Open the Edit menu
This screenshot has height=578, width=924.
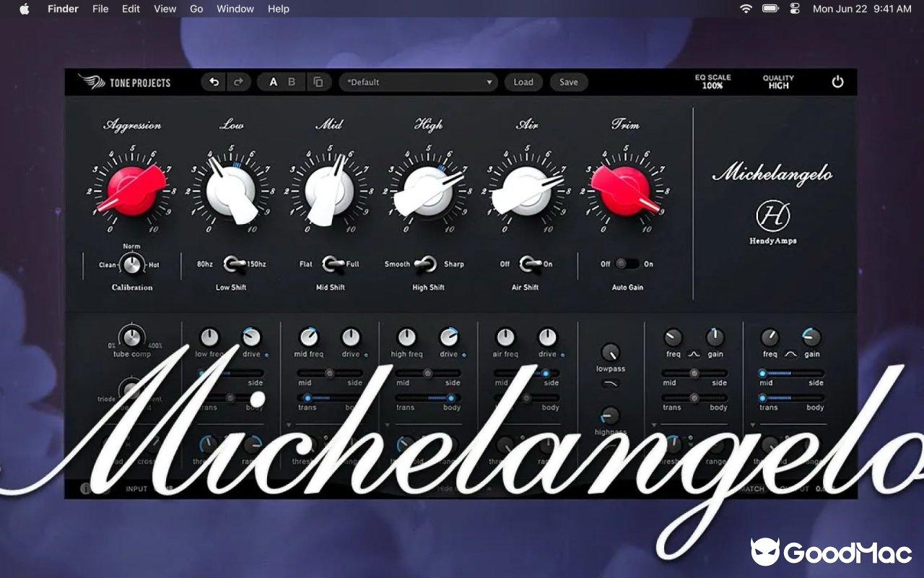pos(131,9)
